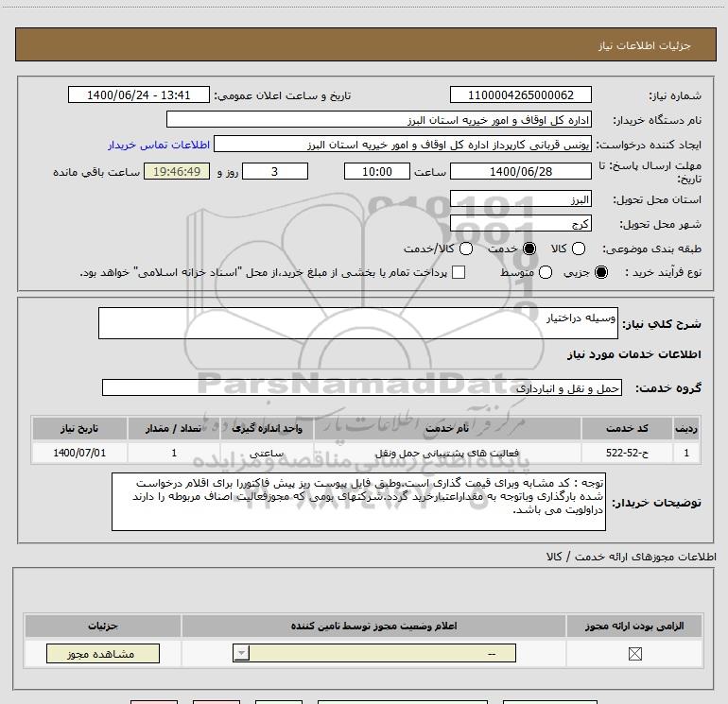Click the جزئیات column header in licenses table
Screen dimensions: 728x704
[x=103, y=626]
